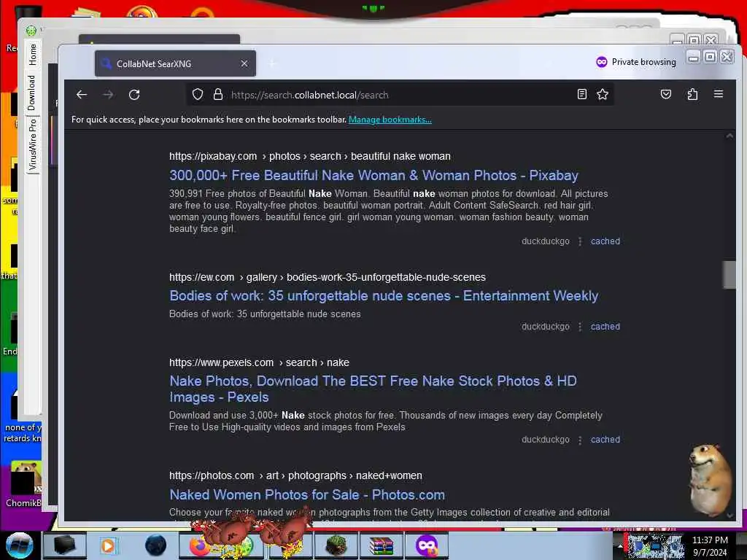Screen dimensions: 747x560
Task: View site security via padlock icon
Action: click(218, 94)
